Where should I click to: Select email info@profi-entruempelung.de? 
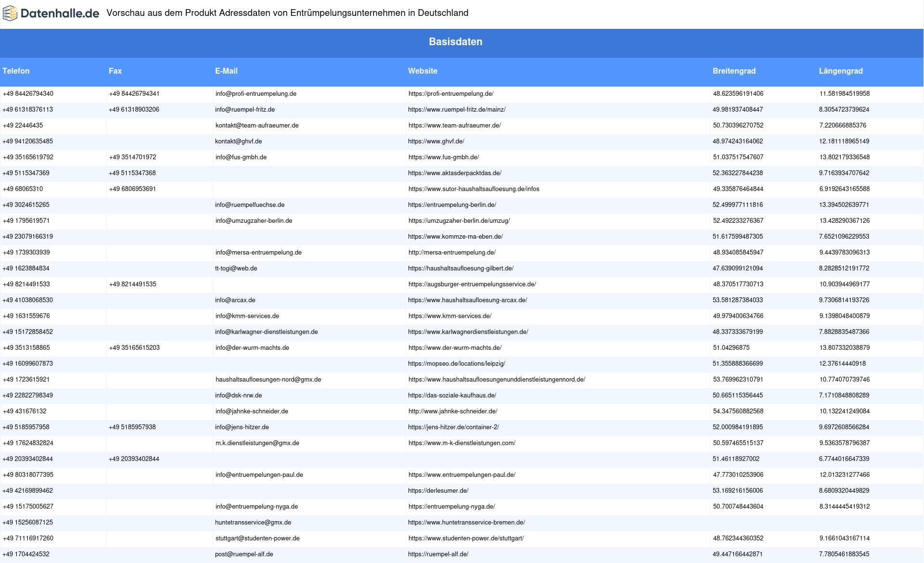(256, 94)
